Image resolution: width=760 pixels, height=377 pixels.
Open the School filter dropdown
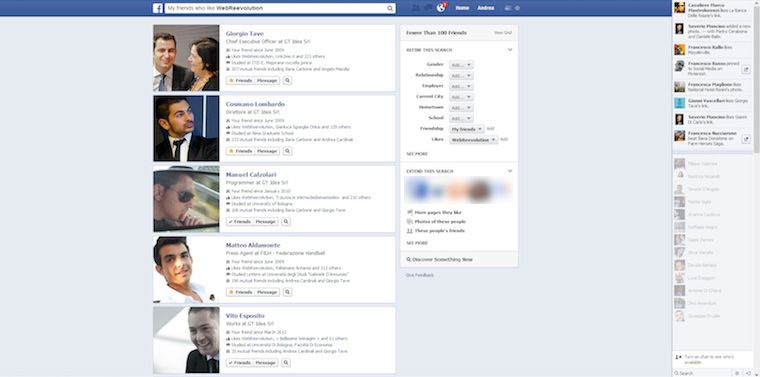(x=461, y=118)
